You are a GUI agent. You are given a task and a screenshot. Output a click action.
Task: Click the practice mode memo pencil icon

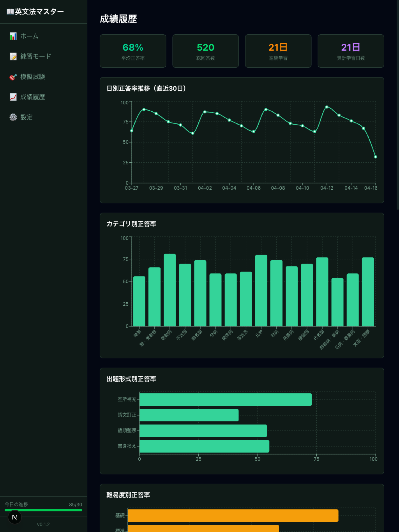tap(13, 56)
